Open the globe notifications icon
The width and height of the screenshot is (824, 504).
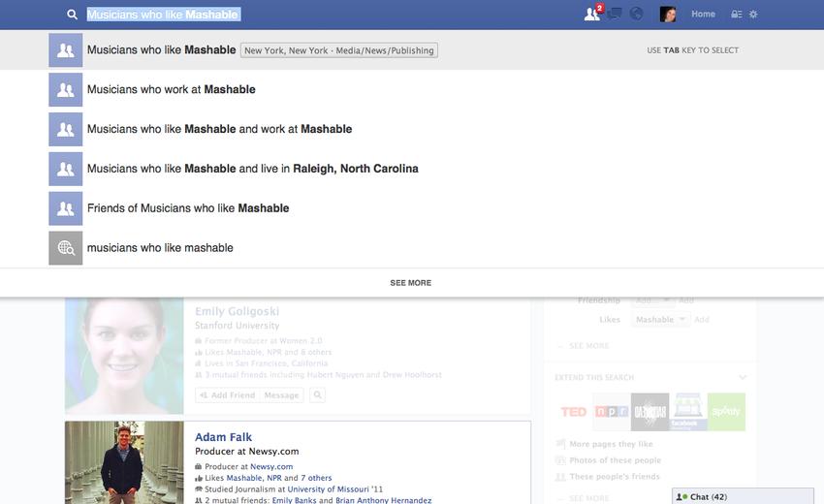pos(637,15)
